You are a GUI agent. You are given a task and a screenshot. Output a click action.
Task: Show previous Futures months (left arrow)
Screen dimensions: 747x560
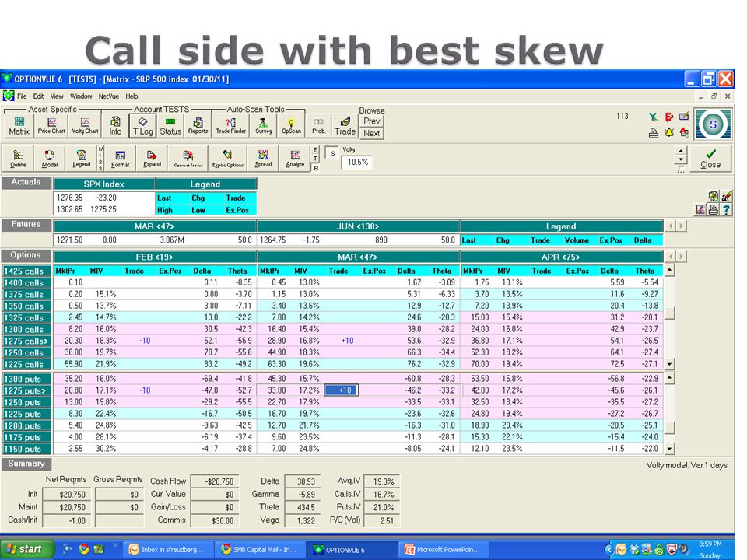pos(670,226)
